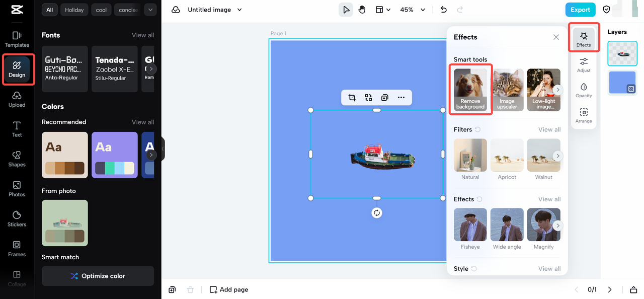Viewport: 644px width, 299px height.
Task: Click the cloud save status icon
Action: coord(176,10)
